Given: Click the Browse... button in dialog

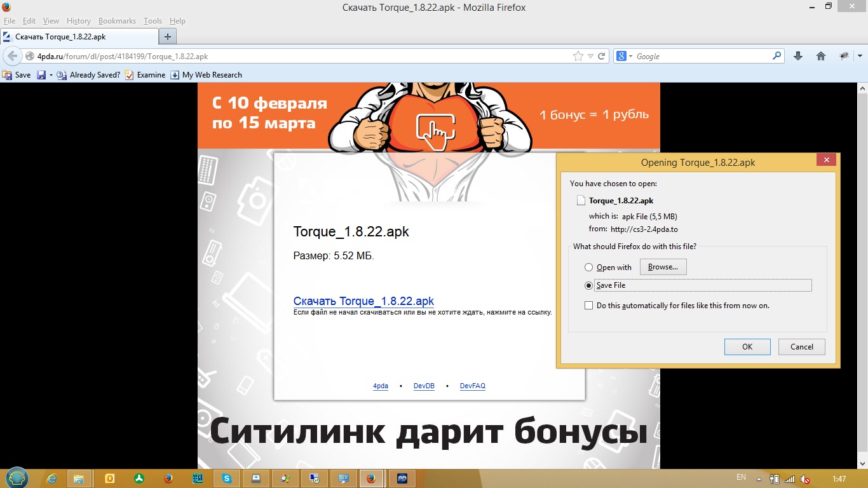Looking at the screenshot, I should pyautogui.click(x=663, y=267).
